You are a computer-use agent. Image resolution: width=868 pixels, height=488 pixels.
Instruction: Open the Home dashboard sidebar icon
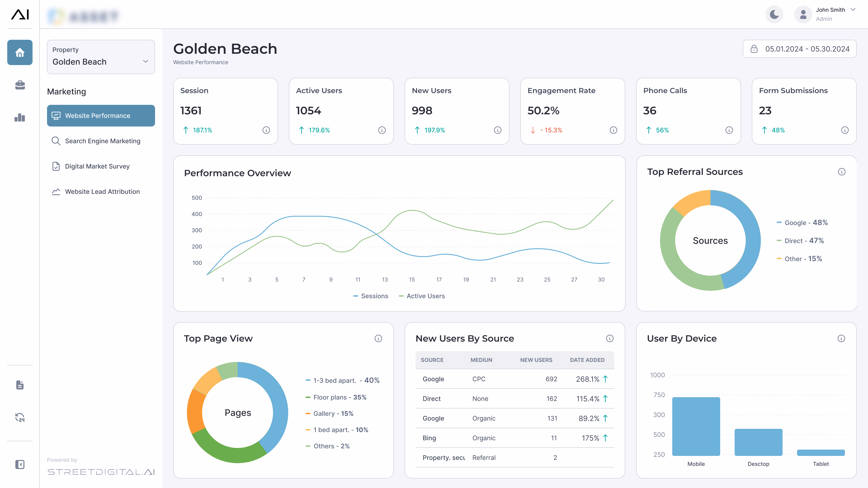coord(20,53)
